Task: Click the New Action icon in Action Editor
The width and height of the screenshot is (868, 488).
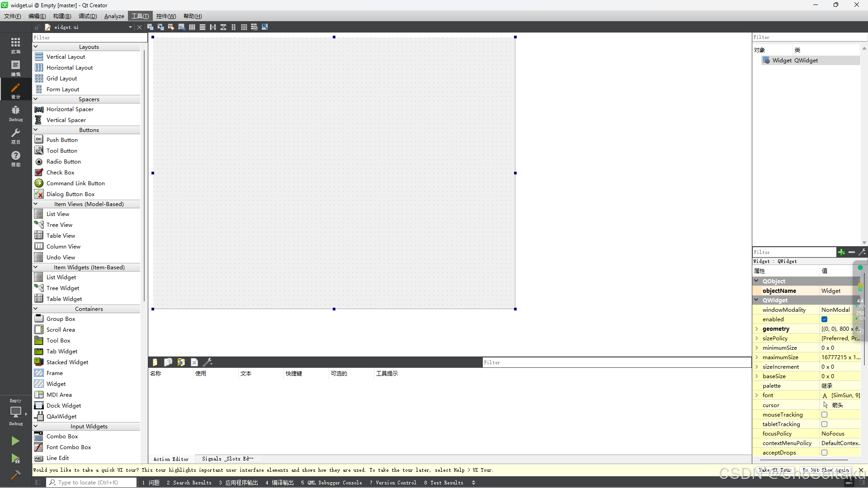Action: coord(155,362)
